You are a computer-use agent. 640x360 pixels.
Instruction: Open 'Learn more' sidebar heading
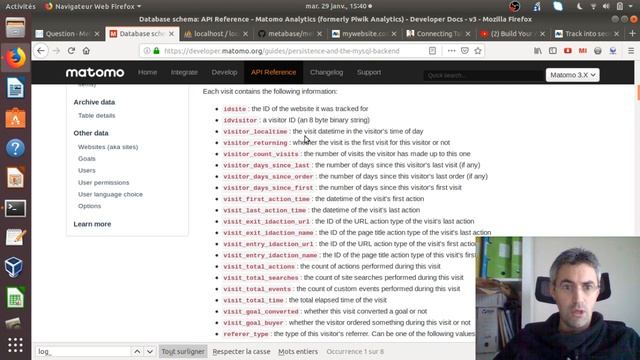pyautogui.click(x=92, y=224)
